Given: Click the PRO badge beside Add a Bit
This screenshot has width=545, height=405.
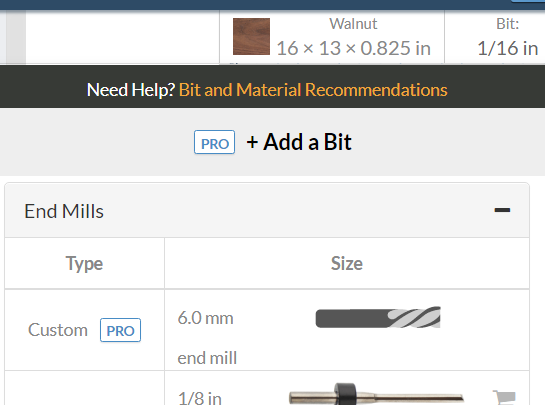Looking at the screenshot, I should pos(214,142).
